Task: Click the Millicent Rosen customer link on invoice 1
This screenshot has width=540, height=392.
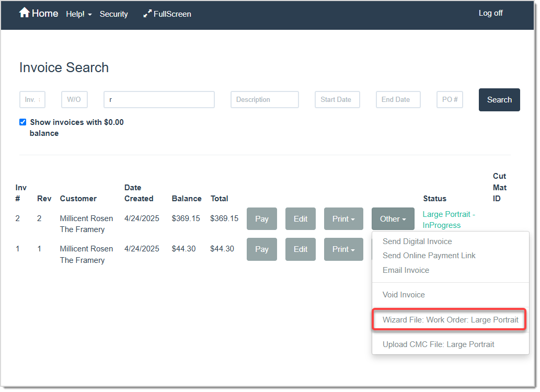Action: (86, 248)
